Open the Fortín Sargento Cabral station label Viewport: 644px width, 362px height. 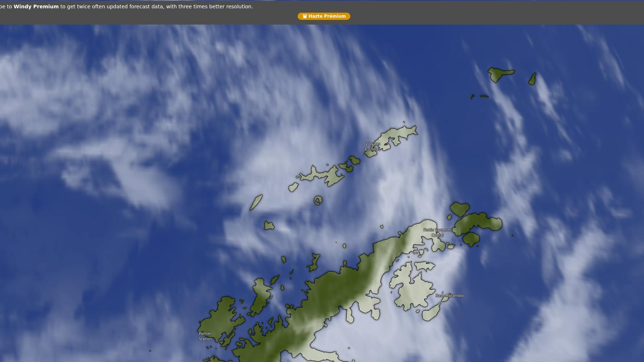(437, 232)
